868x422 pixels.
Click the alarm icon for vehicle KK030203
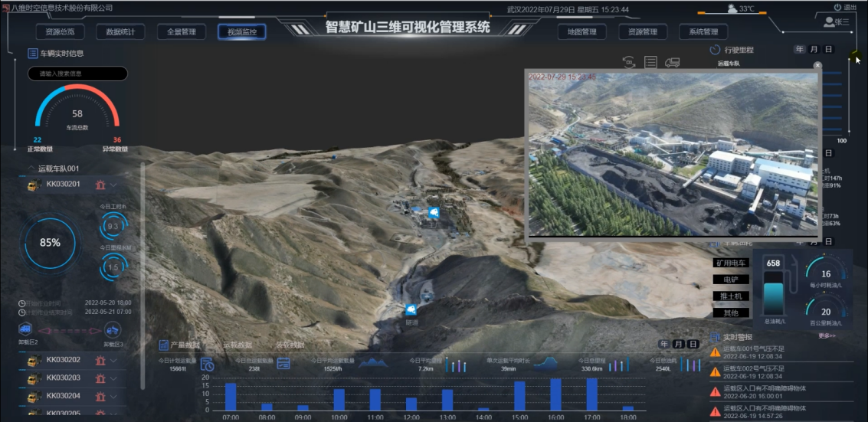click(100, 378)
